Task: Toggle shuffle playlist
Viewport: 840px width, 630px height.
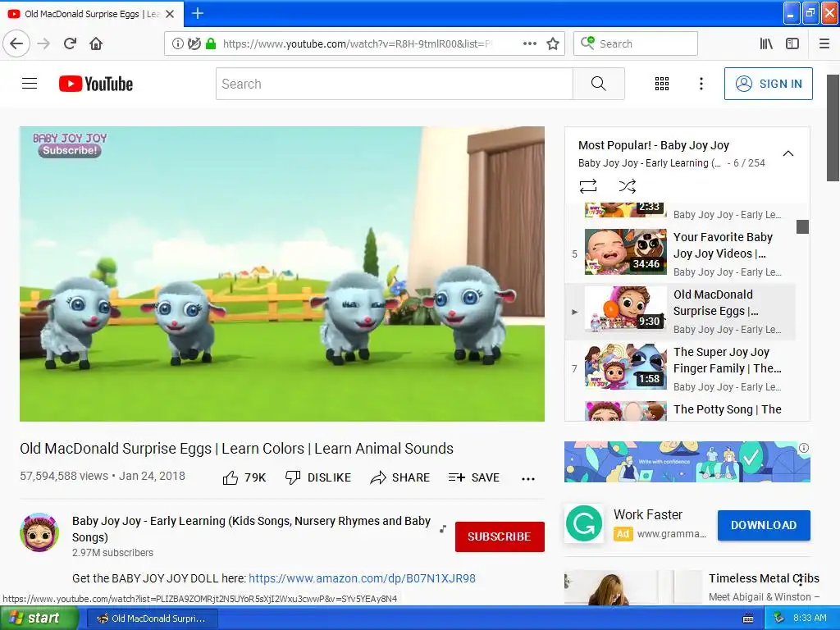Action: [628, 186]
